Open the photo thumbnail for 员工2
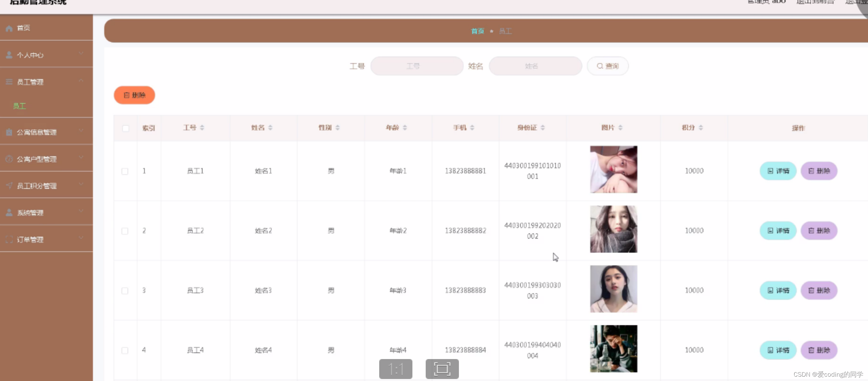Screen dimensions: 868x381 tap(614, 229)
